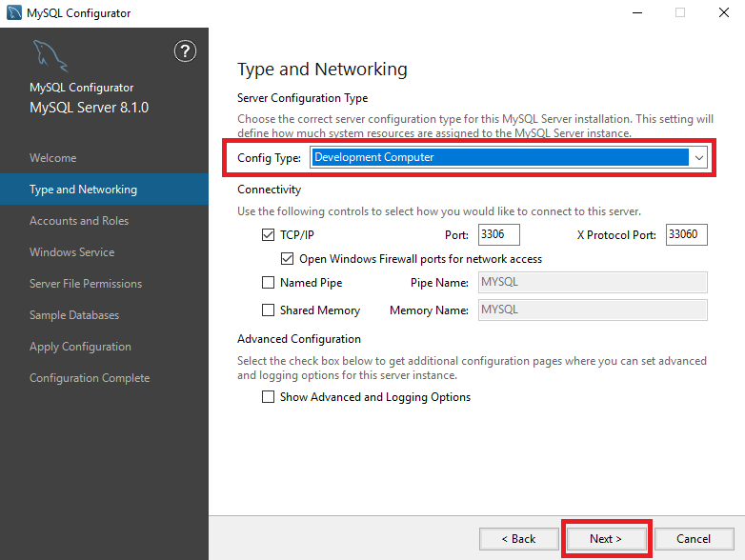The image size is (745, 560).
Task: Check Show Advanced and Logging Options
Action: coord(268,396)
